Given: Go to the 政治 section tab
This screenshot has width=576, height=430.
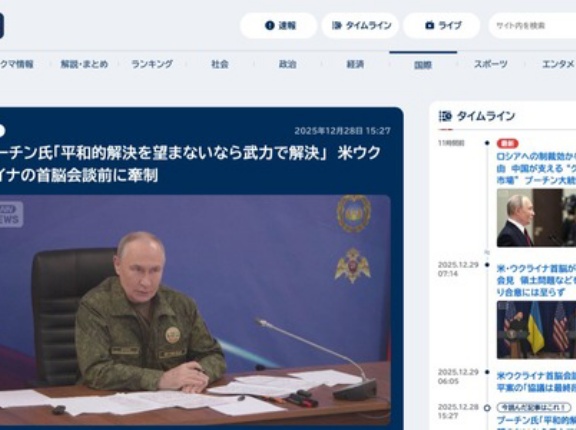Looking at the screenshot, I should (x=288, y=64).
